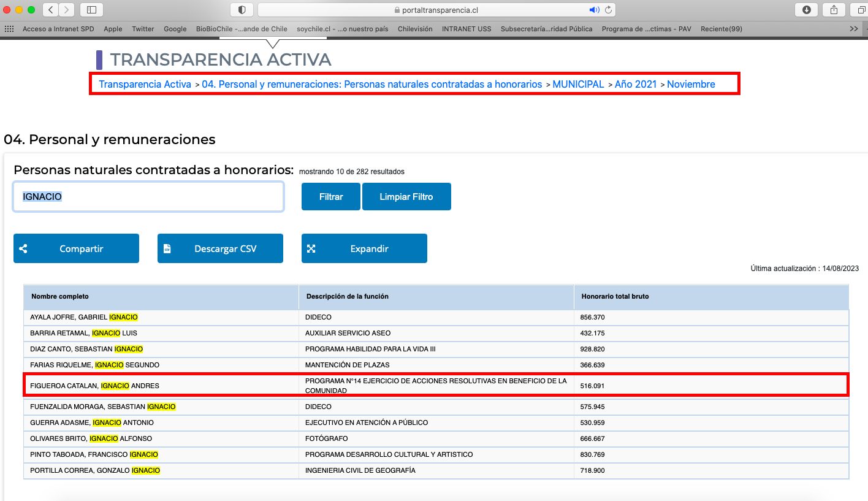Open the Chilevisión bookmark
868x501 pixels.
[x=415, y=29]
